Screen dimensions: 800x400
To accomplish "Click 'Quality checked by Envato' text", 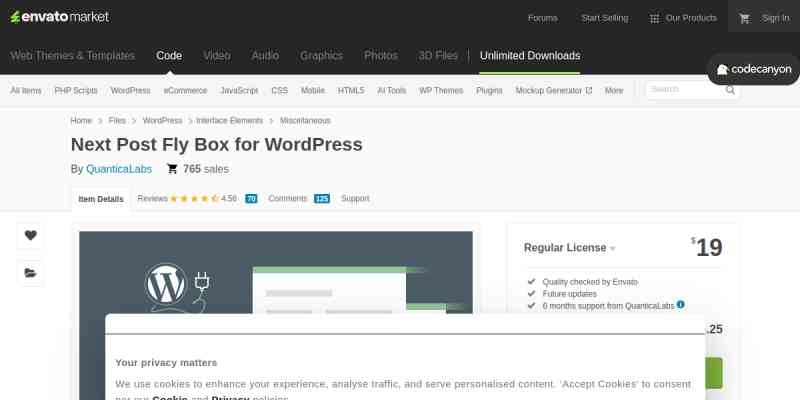I will pyautogui.click(x=590, y=282).
